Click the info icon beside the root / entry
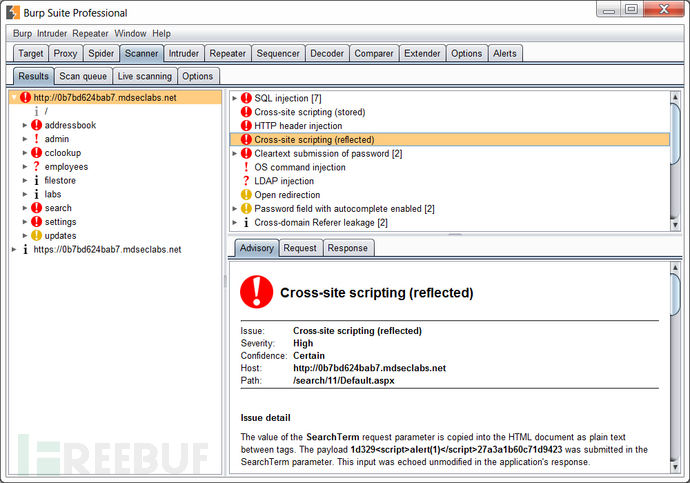 pos(37,111)
